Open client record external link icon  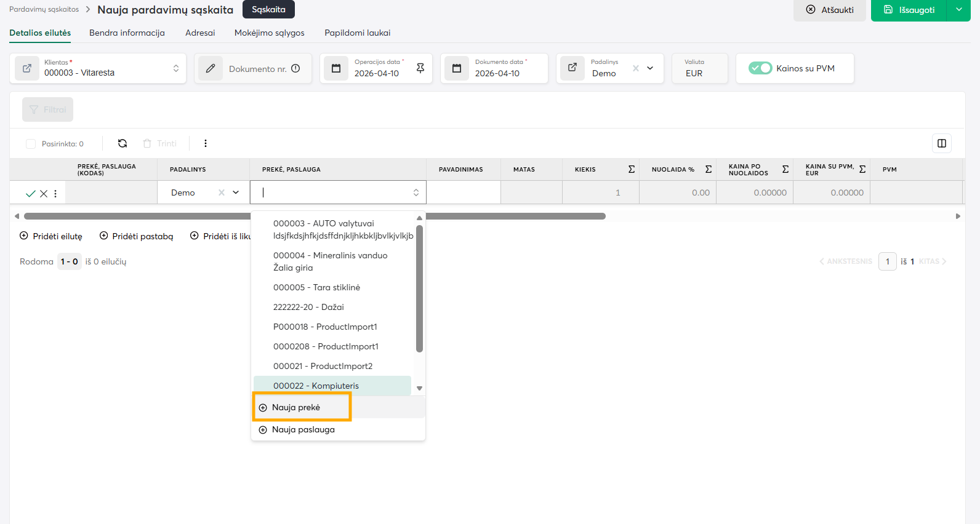click(x=27, y=68)
